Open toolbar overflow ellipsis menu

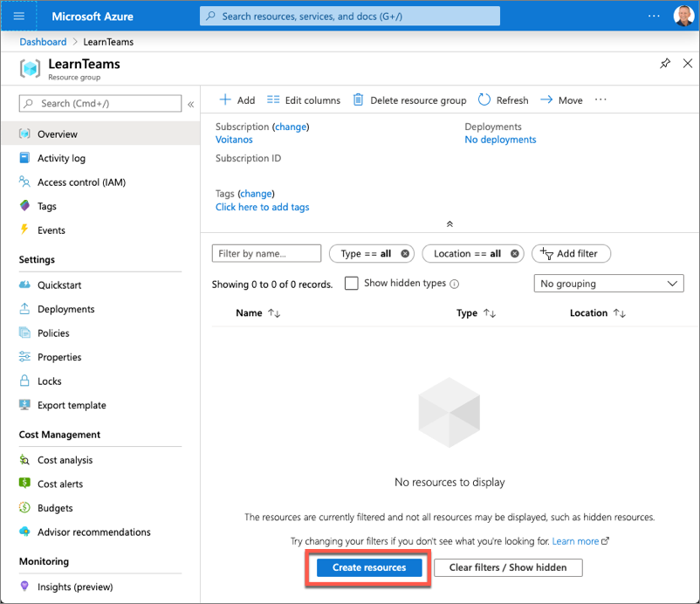point(600,100)
